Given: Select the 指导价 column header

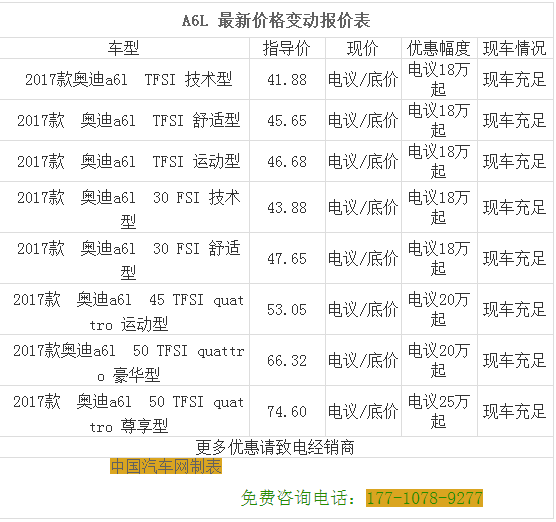Looking at the screenshot, I should [x=287, y=48].
